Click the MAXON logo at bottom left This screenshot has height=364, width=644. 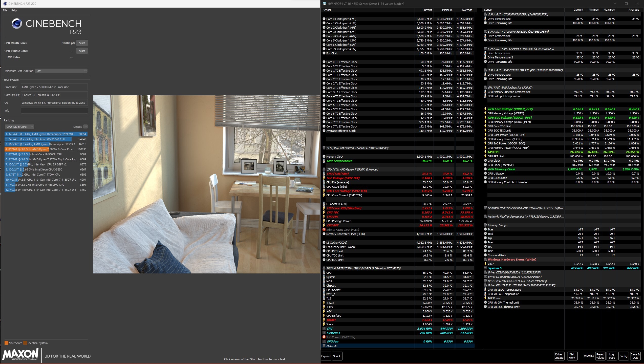tap(20, 354)
